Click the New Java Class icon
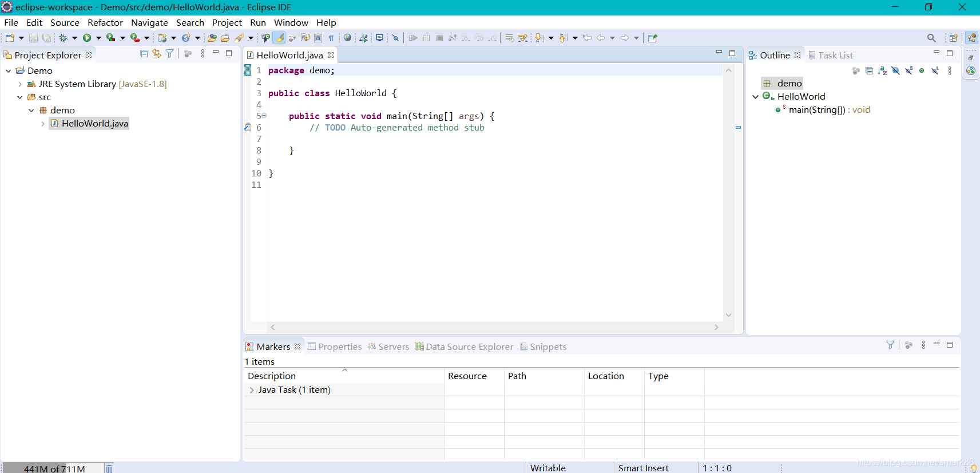This screenshot has height=473, width=980. (x=186, y=38)
